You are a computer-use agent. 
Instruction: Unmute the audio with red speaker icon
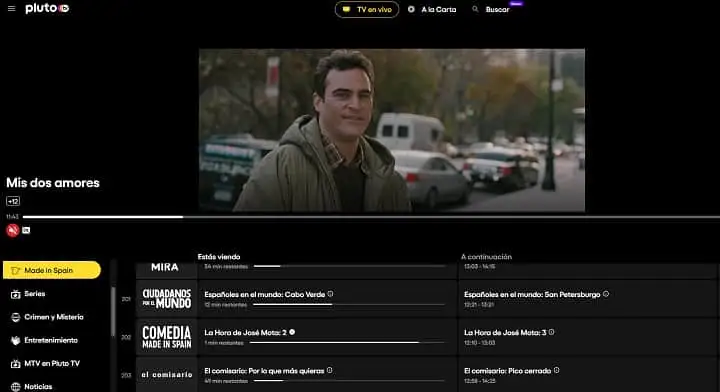(12, 230)
